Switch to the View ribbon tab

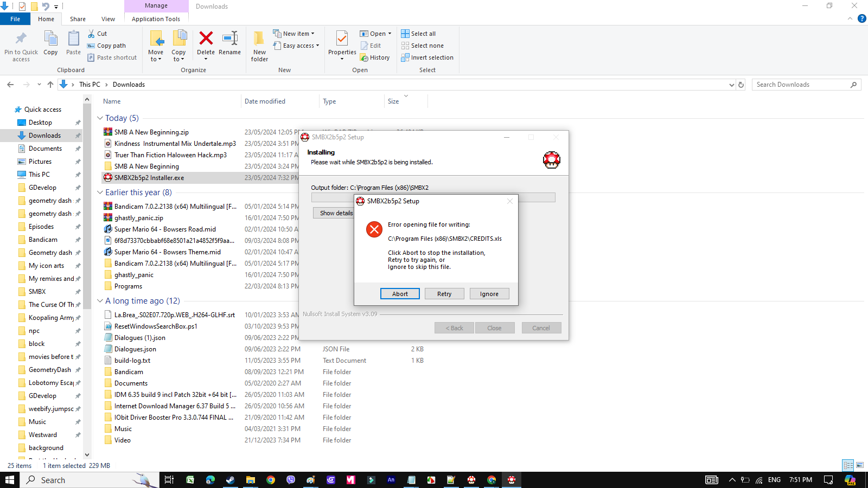108,19
